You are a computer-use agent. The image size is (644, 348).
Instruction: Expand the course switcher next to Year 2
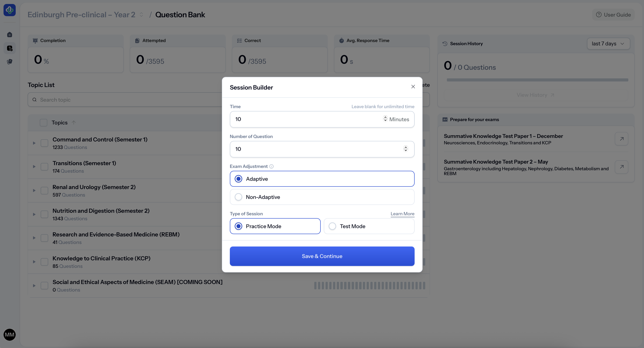point(141,15)
